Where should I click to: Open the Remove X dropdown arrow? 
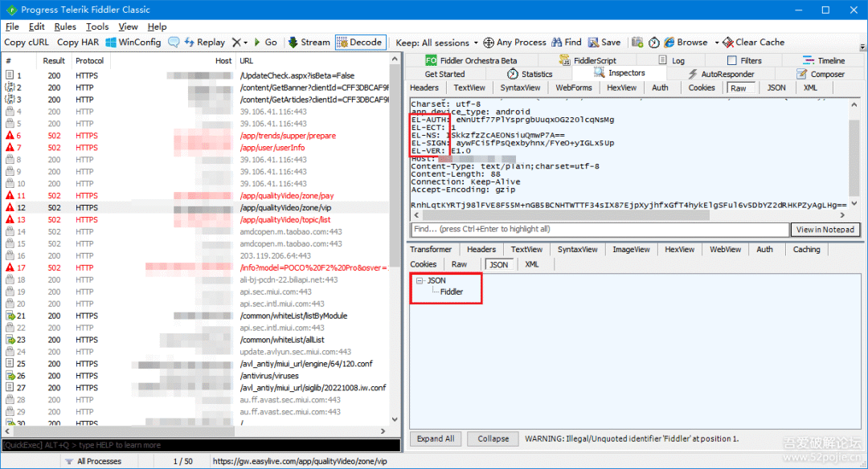[x=246, y=43]
